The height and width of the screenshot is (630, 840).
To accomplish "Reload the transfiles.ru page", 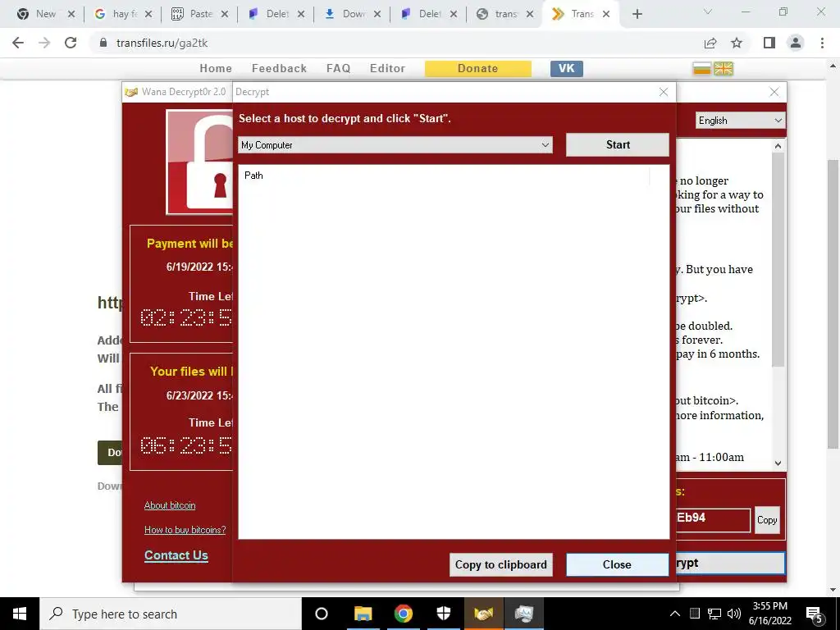I will click(71, 43).
